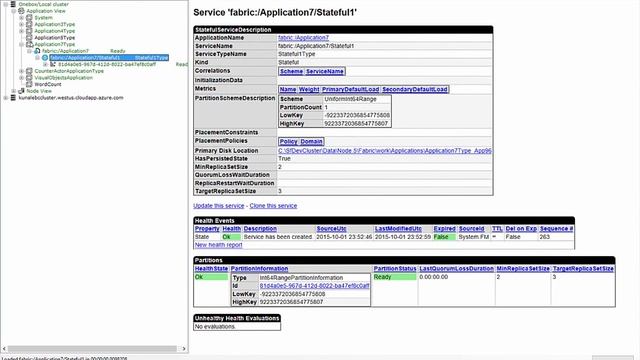Click the CounterActorApplicationType icon
This screenshot has height=360, width=640.
click(x=29, y=71)
